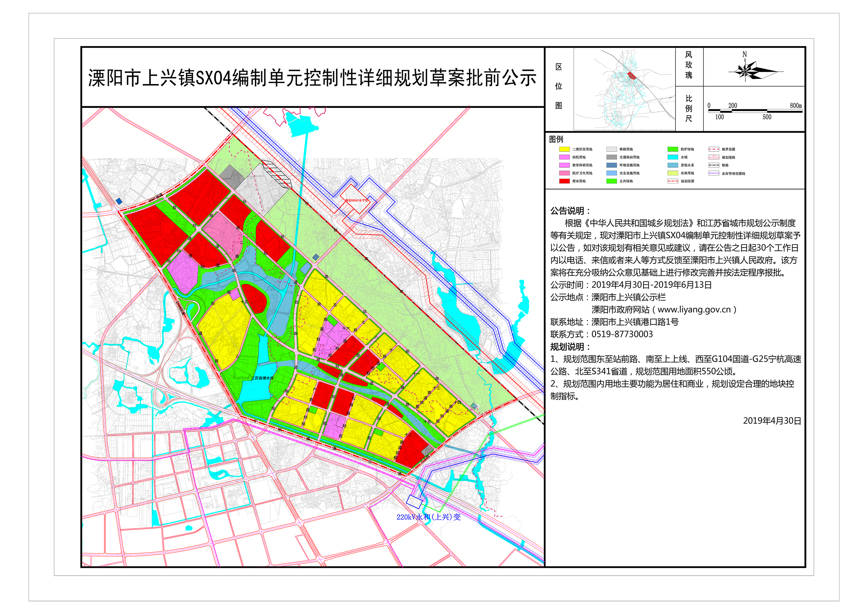The height and width of the screenshot is (614, 868).
Task: Click the 三百亩塘水库 reservoir label
Action: point(262,378)
